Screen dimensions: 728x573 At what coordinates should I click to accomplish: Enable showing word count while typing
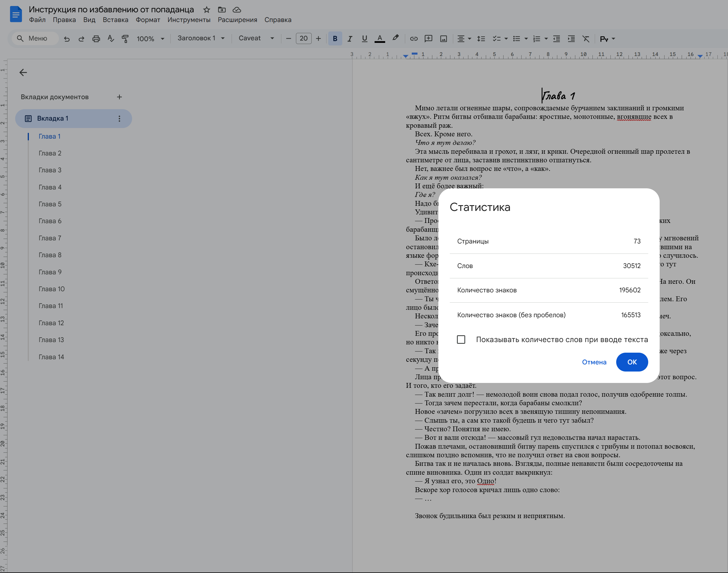(461, 340)
